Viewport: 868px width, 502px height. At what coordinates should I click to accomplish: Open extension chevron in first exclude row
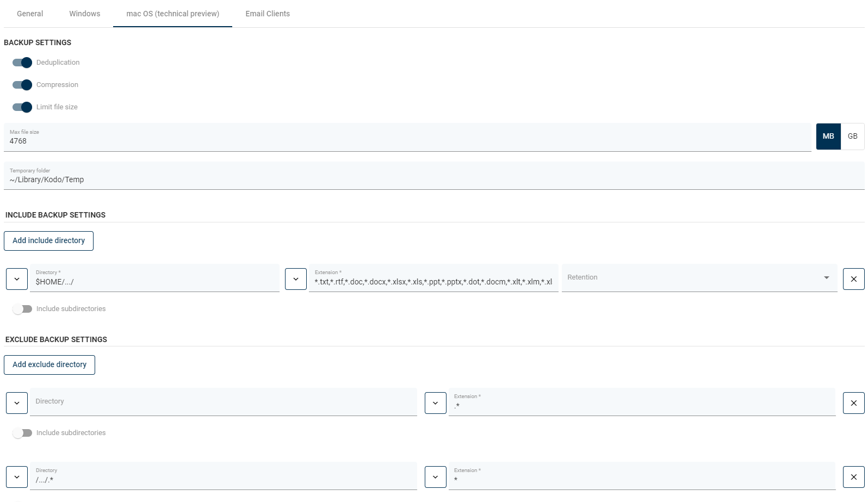[x=435, y=403]
